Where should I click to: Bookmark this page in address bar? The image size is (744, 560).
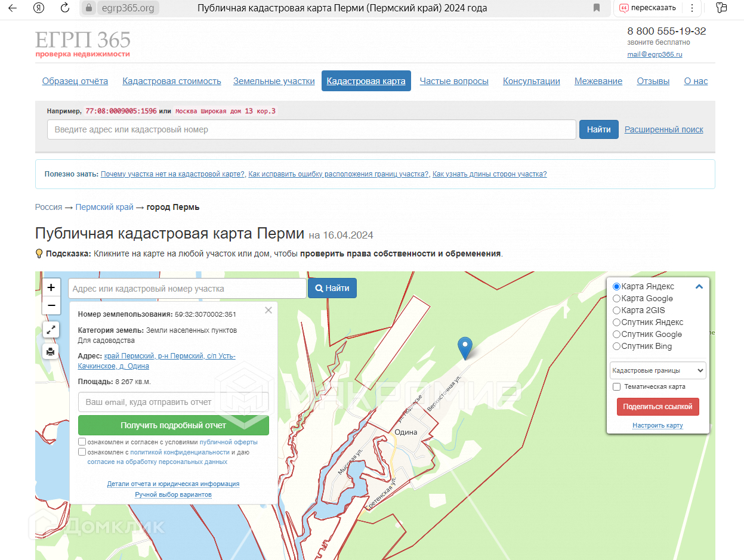click(597, 8)
